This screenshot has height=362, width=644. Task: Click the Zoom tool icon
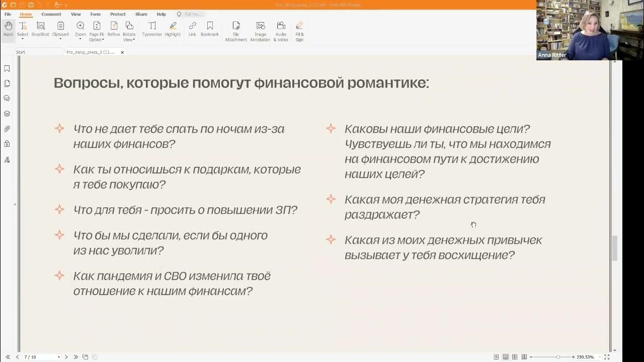80,26
